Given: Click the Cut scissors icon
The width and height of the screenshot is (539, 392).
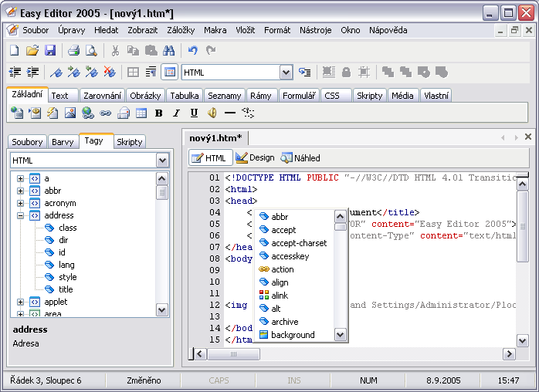Looking at the screenshot, I should pyautogui.click(x=115, y=51).
